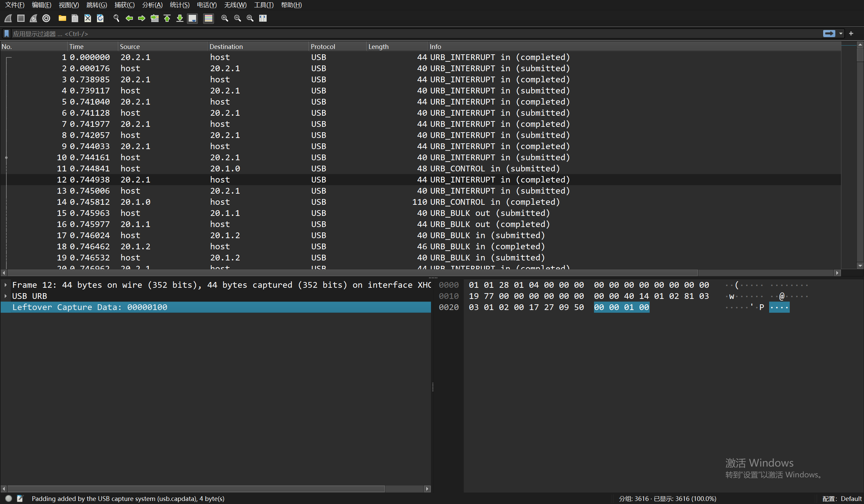Open the 统计(S) menu
Image resolution: width=864 pixels, height=504 pixels.
pos(179,5)
